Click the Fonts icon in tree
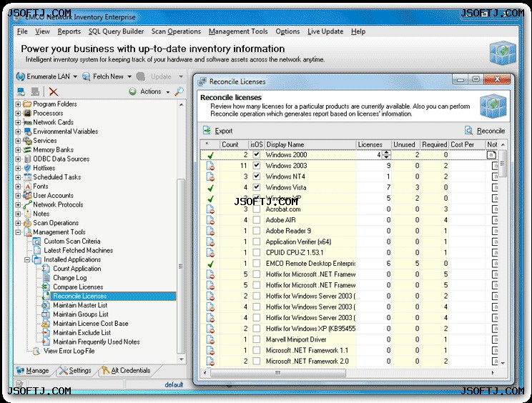 (28, 186)
